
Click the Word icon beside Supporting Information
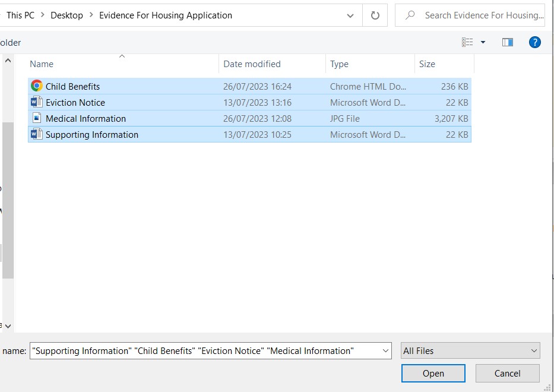37,134
